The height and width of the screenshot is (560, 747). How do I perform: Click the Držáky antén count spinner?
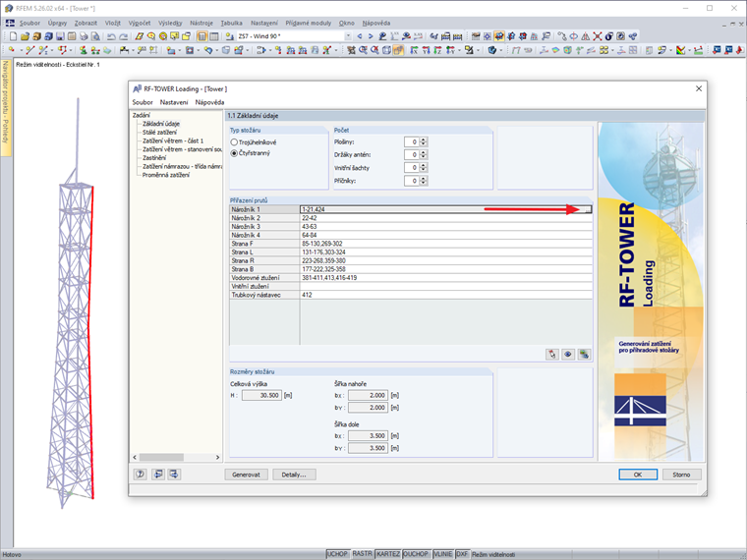tap(424, 155)
